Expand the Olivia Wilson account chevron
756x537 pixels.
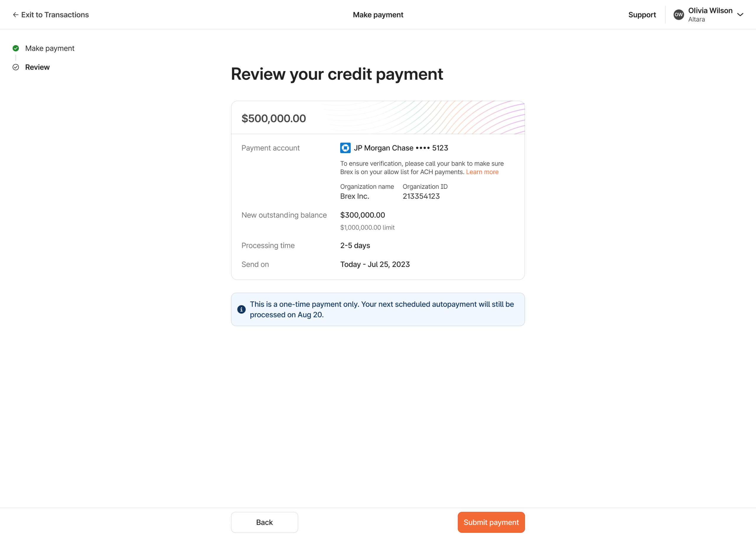pyautogui.click(x=740, y=14)
